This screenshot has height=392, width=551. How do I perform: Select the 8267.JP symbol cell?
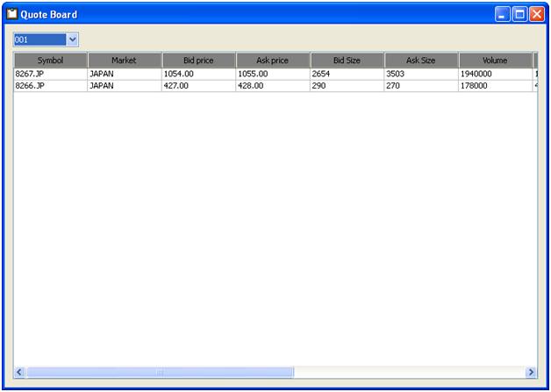tap(50, 75)
